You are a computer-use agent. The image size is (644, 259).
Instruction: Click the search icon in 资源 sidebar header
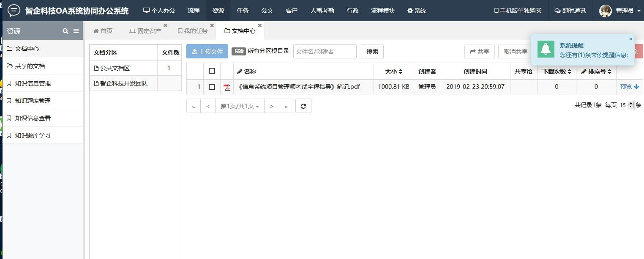[65, 31]
